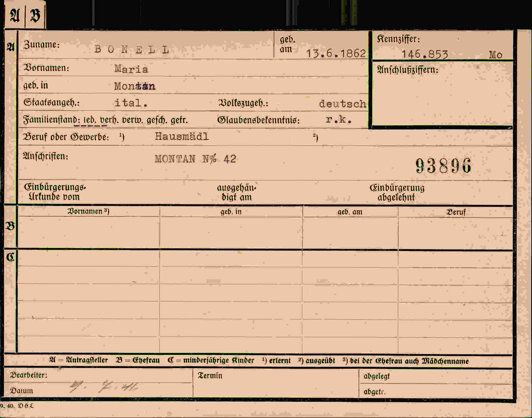Click the 'Anschriften:' label
This screenshot has height=418, width=532.
46,156
